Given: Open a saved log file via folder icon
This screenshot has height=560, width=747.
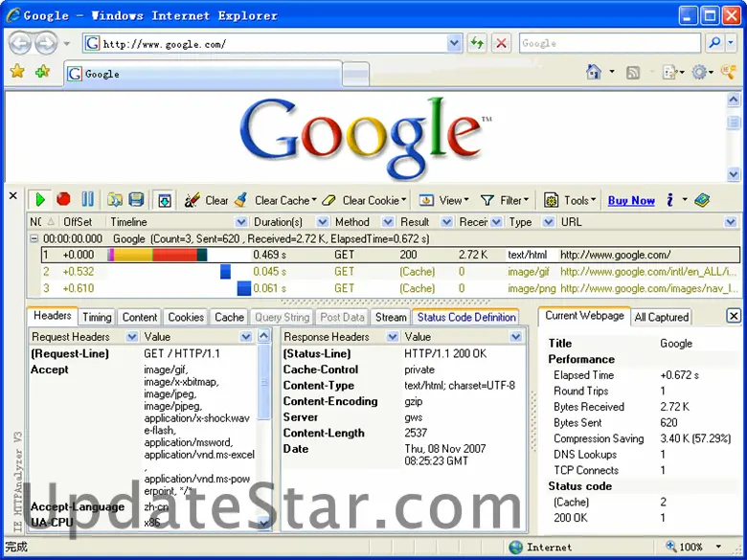Looking at the screenshot, I should tap(115, 199).
